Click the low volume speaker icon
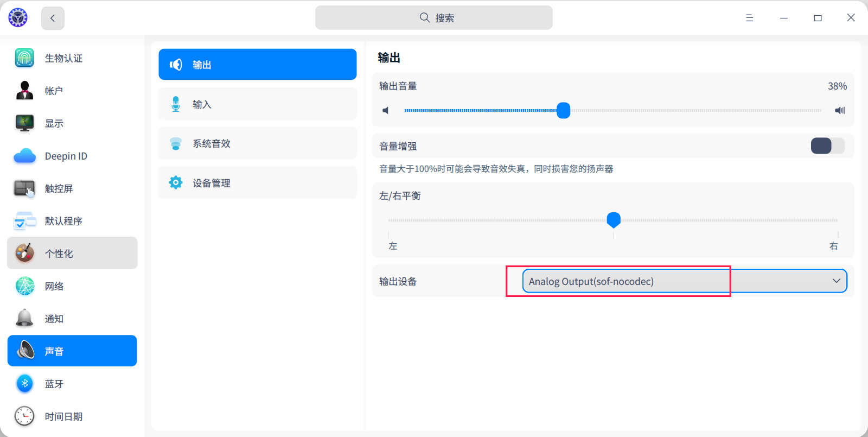The image size is (868, 437). click(x=386, y=111)
